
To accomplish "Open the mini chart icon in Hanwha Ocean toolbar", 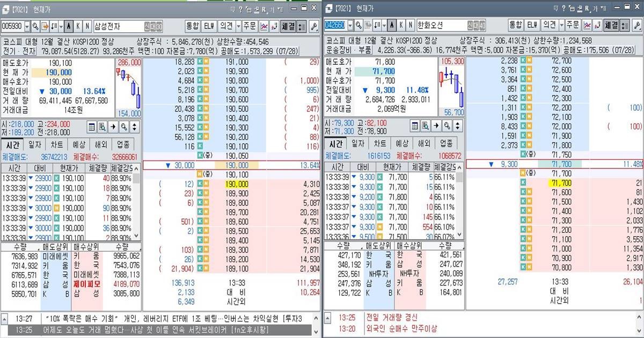I will point(587,26).
